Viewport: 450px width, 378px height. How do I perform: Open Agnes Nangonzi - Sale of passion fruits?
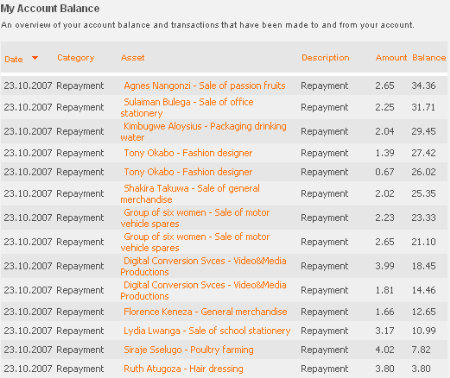click(204, 86)
